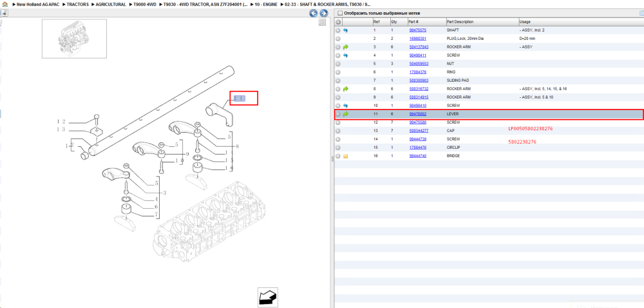Click the round selector for SCREW 99475580
The image size is (644, 308).
(338, 122)
